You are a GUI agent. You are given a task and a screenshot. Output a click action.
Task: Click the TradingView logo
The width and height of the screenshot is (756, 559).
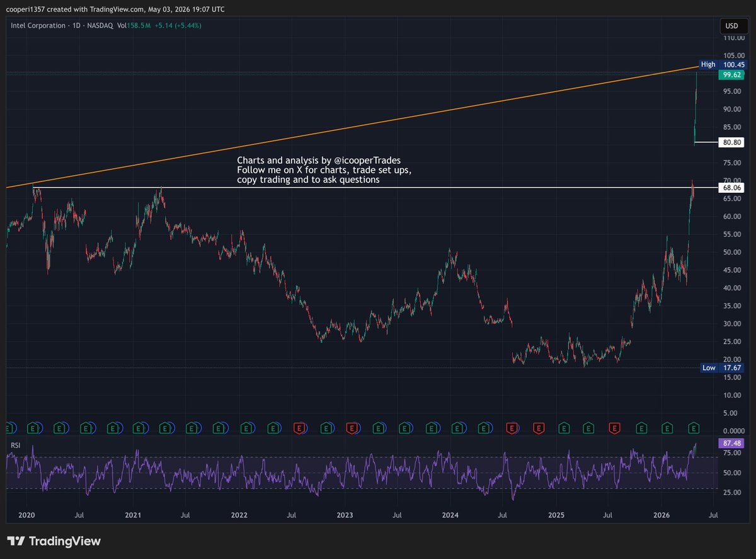coord(54,541)
